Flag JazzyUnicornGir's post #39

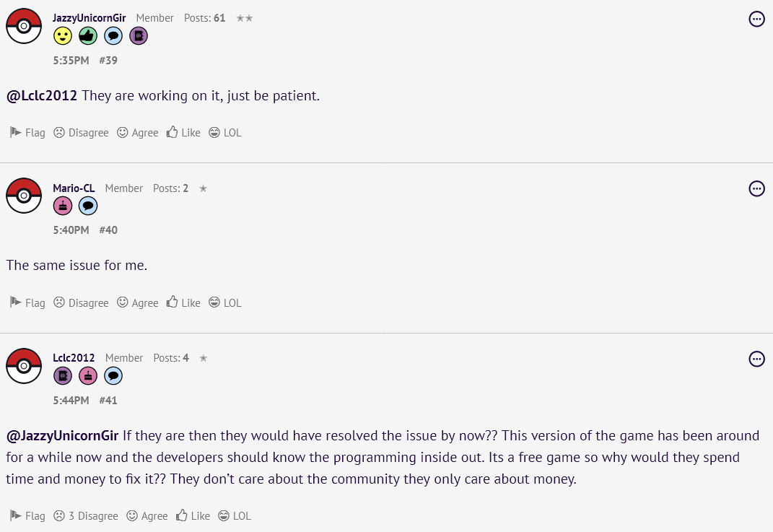point(27,133)
